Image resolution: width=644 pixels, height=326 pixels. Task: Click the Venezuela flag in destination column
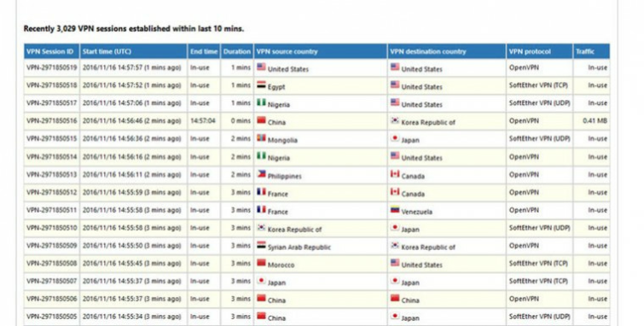click(x=395, y=210)
